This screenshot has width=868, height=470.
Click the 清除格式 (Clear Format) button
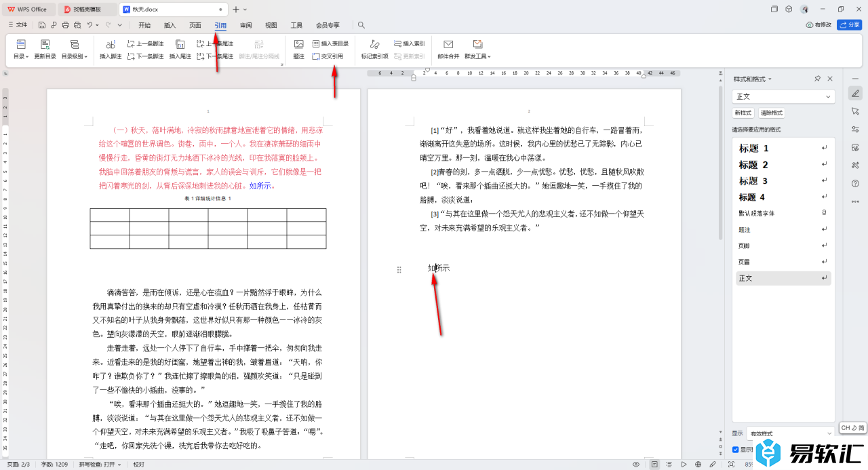[771, 113]
